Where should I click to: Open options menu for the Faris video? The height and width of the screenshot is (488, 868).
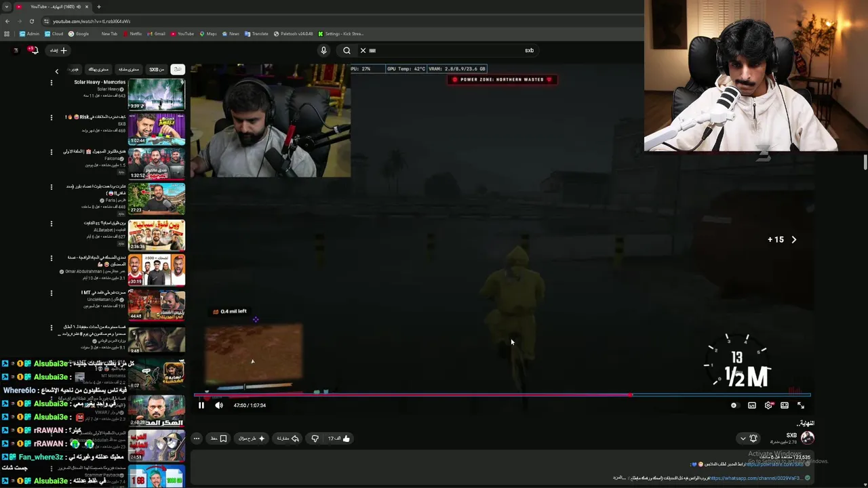(51, 188)
